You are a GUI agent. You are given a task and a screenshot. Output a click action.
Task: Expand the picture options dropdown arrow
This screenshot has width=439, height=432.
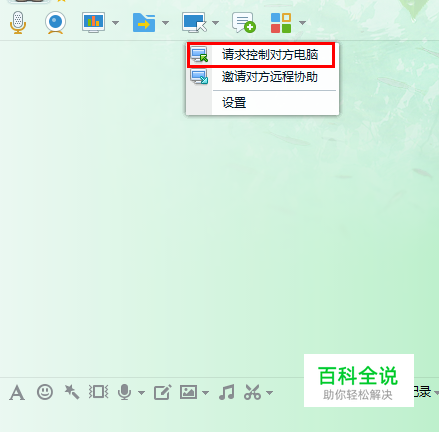(205, 393)
